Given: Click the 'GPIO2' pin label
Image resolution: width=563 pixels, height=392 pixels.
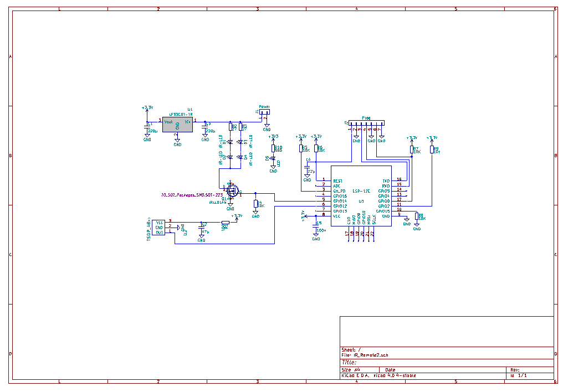Looking at the screenshot, I should coord(384,206).
